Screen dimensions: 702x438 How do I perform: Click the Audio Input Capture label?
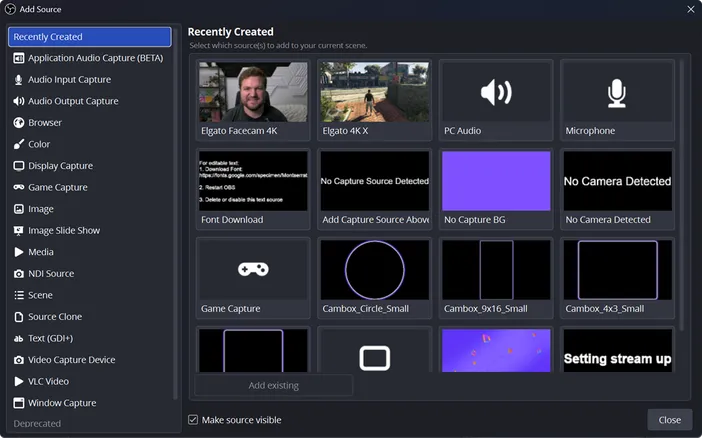69,80
